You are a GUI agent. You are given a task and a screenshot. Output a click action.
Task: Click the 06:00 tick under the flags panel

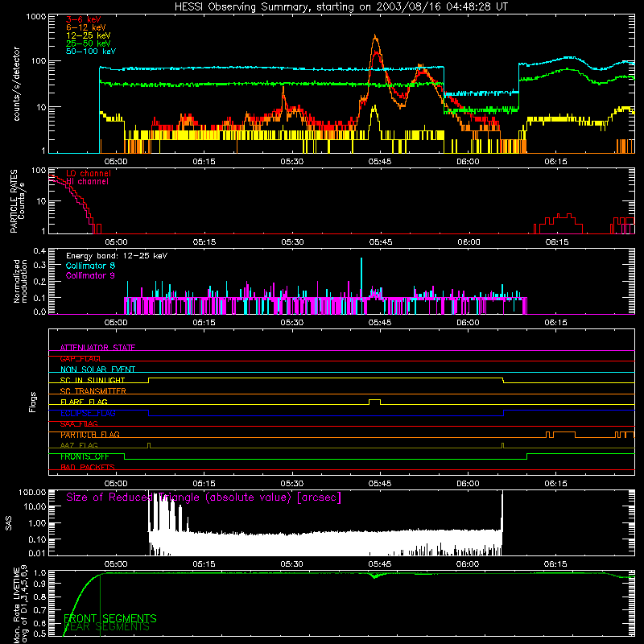coord(468,484)
